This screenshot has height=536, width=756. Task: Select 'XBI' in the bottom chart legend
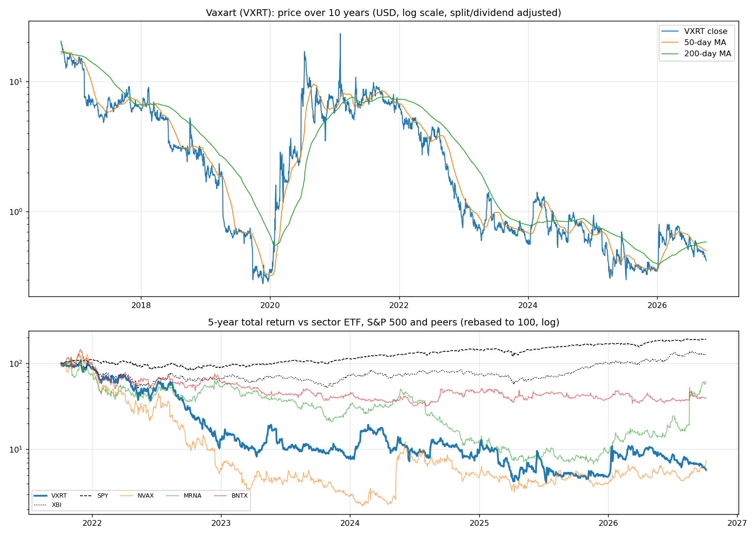[x=57, y=505]
